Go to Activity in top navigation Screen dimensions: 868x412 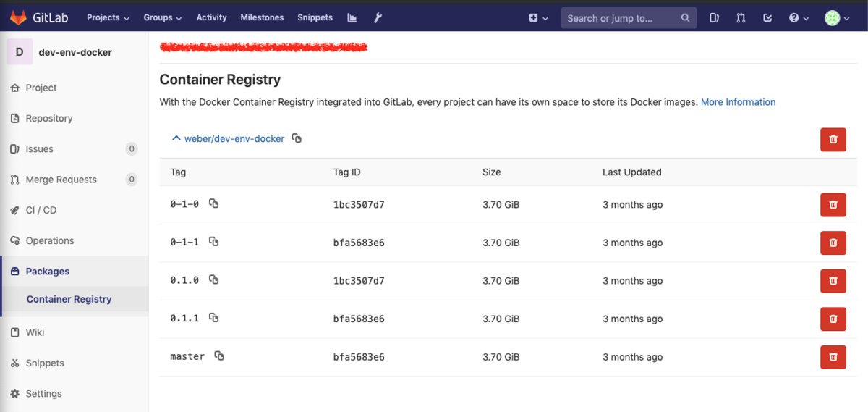(x=211, y=17)
